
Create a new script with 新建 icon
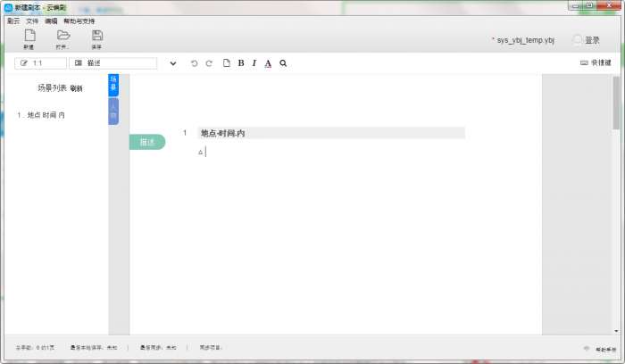click(29, 38)
